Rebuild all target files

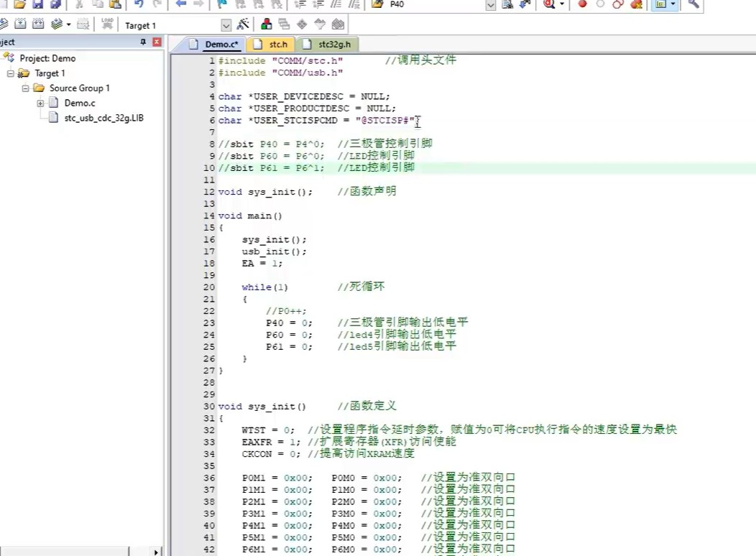[x=38, y=24]
